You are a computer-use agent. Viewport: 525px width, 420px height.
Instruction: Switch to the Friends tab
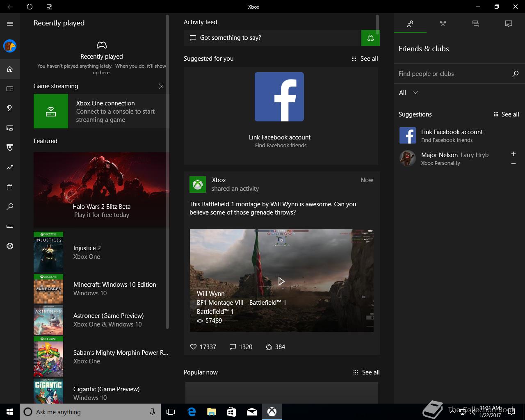coord(410,24)
